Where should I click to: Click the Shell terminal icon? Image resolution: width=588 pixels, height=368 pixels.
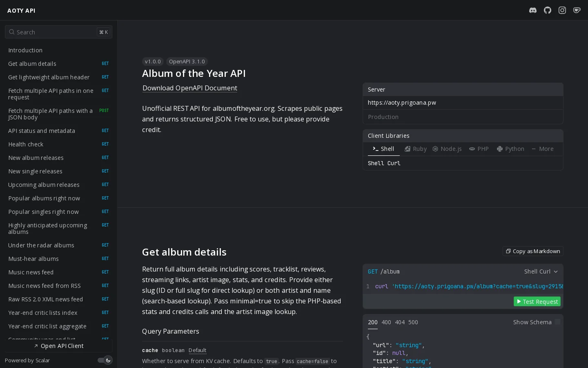[376, 149]
